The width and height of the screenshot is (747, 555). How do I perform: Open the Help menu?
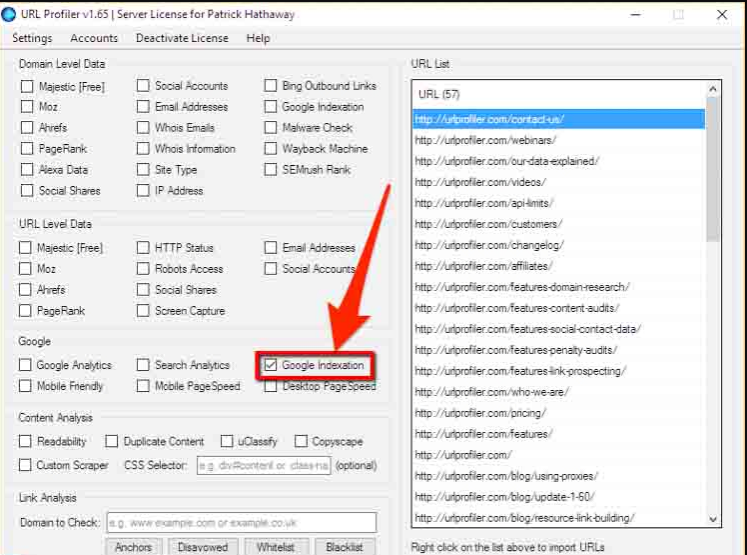pyautogui.click(x=258, y=38)
